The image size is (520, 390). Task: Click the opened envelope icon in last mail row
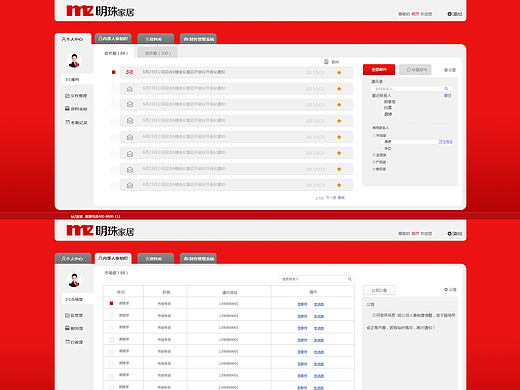pos(130,185)
